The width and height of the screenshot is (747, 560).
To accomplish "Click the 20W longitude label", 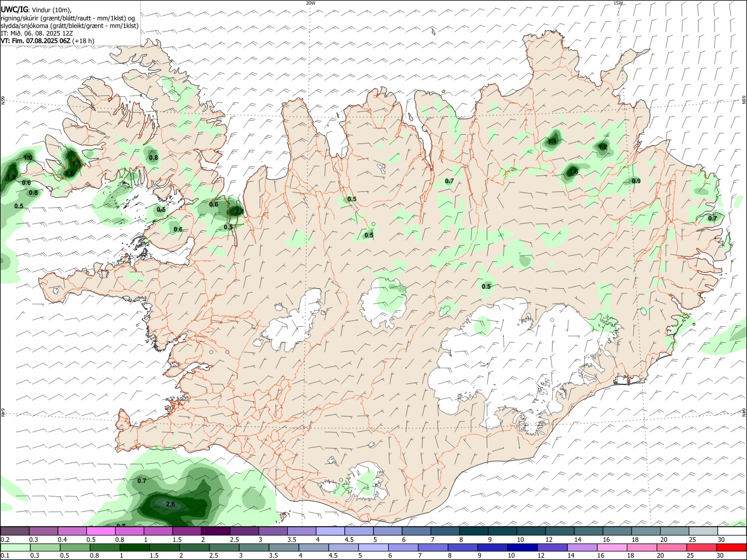I will (x=310, y=3).
